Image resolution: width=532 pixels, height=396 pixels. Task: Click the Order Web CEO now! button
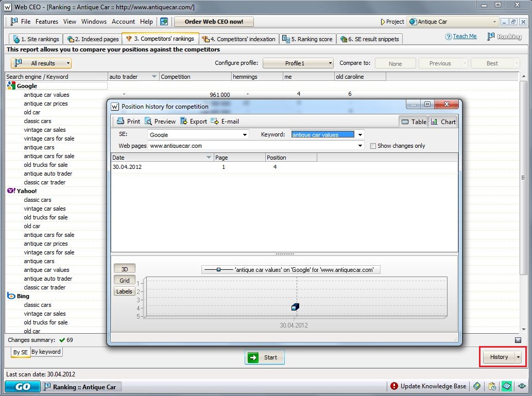pyautogui.click(x=214, y=22)
